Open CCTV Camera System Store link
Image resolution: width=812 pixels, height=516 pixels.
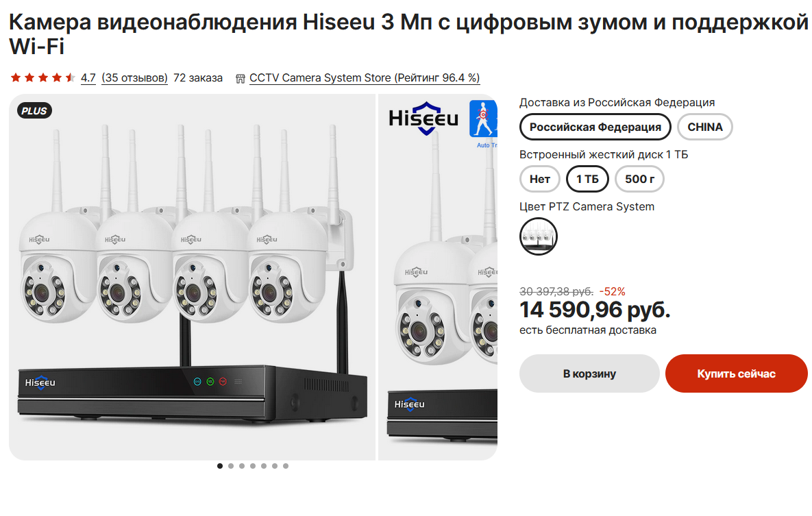click(x=365, y=77)
